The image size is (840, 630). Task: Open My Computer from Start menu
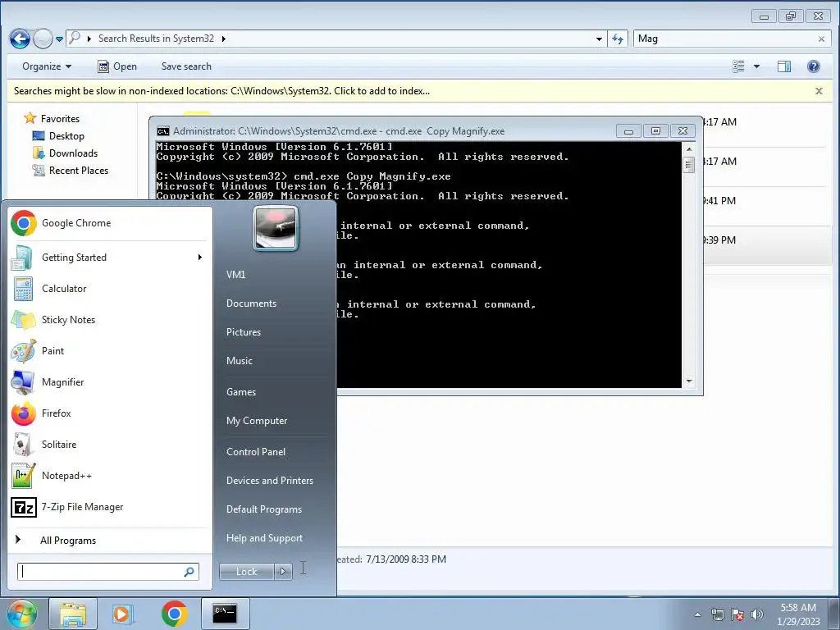tap(257, 421)
